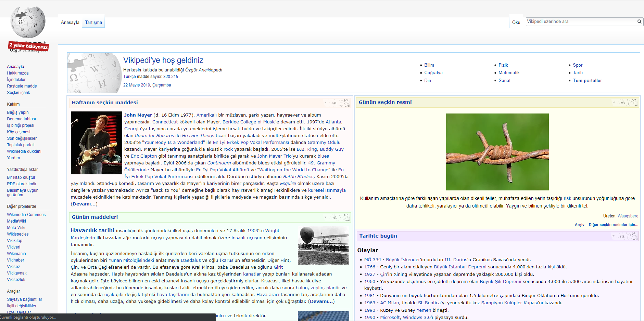The height and width of the screenshot is (321, 644).
Task: View Son değişiklikler
Action: (x=22, y=138)
